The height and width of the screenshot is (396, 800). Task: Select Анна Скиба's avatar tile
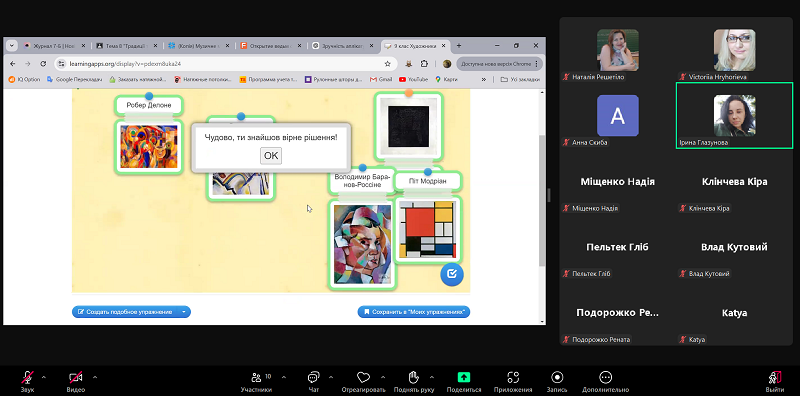(618, 115)
